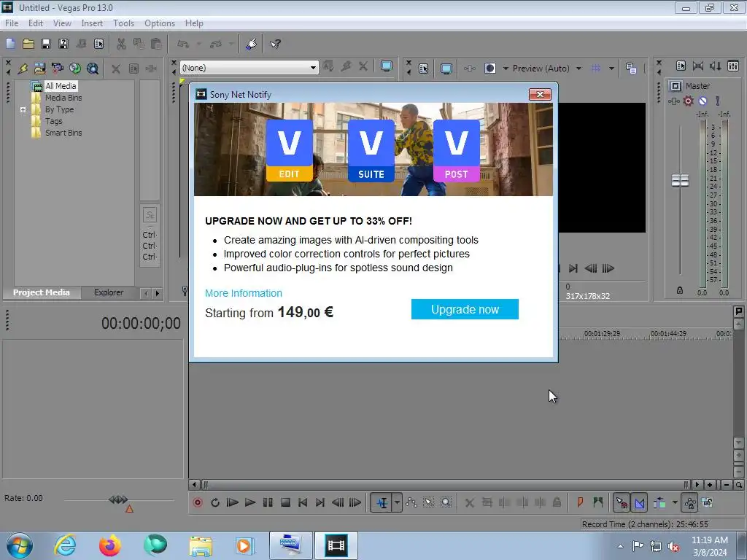Toggle Auto Ripple icon
The image size is (747, 560).
[659, 502]
